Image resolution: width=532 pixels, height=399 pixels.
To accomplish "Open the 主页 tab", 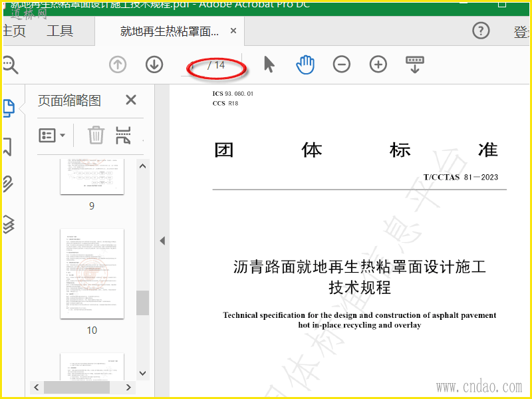I will (14, 31).
